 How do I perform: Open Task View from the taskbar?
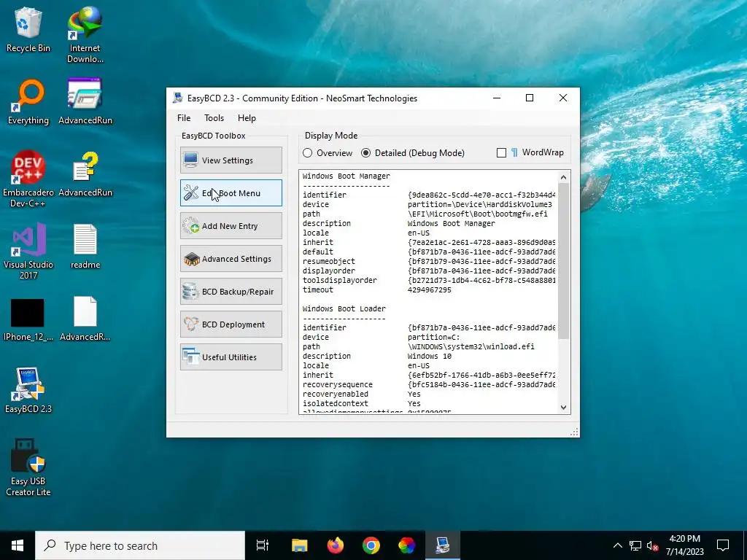pyautogui.click(x=263, y=545)
